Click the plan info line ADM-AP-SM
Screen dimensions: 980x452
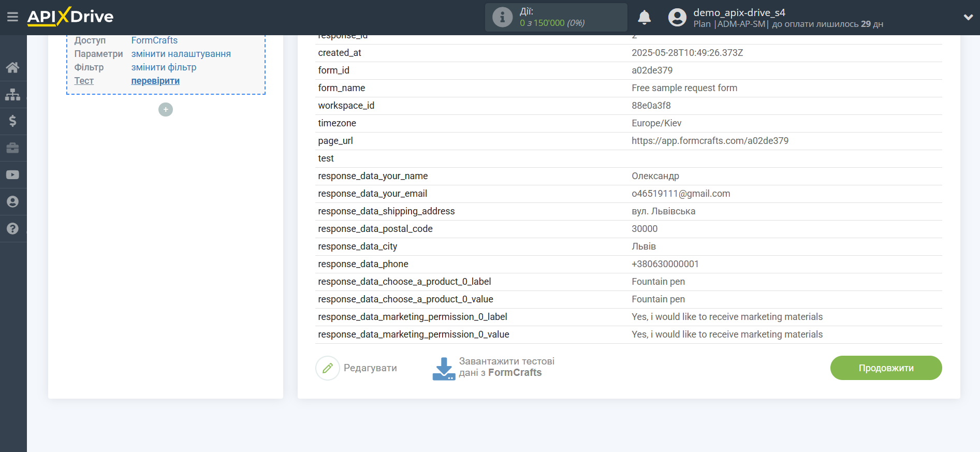(x=788, y=24)
